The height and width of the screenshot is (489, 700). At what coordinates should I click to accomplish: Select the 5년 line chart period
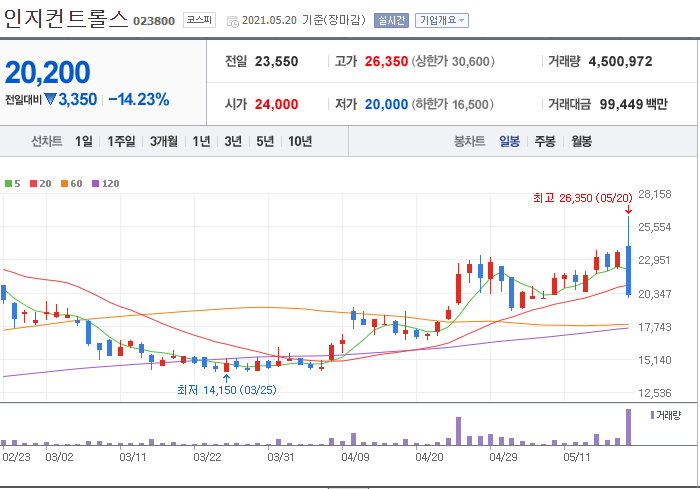[x=265, y=142]
